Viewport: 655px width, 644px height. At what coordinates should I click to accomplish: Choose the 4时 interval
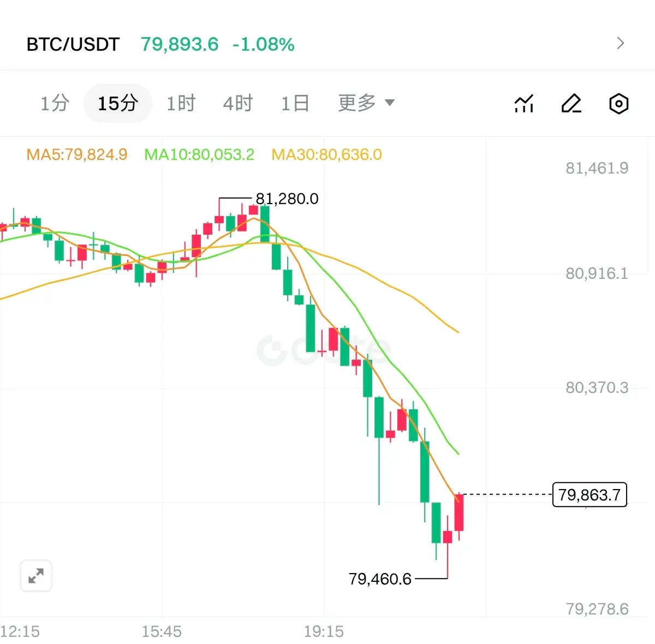tap(238, 103)
